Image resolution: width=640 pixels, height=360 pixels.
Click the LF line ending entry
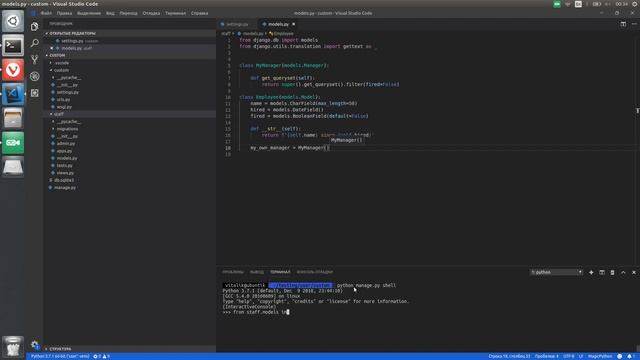(x=580, y=356)
